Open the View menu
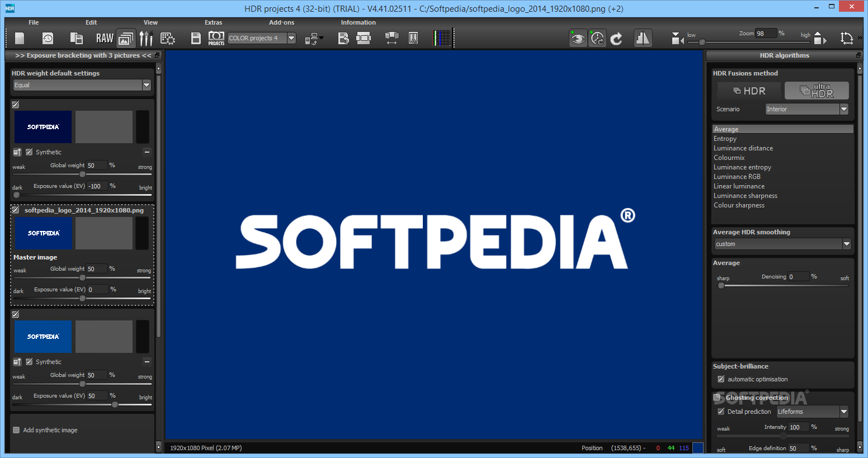Image resolution: width=868 pixels, height=458 pixels. pyautogui.click(x=150, y=22)
